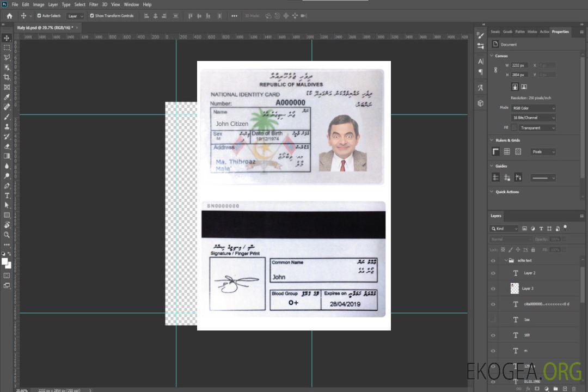Select the Crop tool in the toolbar
588x392 pixels.
pos(7,77)
